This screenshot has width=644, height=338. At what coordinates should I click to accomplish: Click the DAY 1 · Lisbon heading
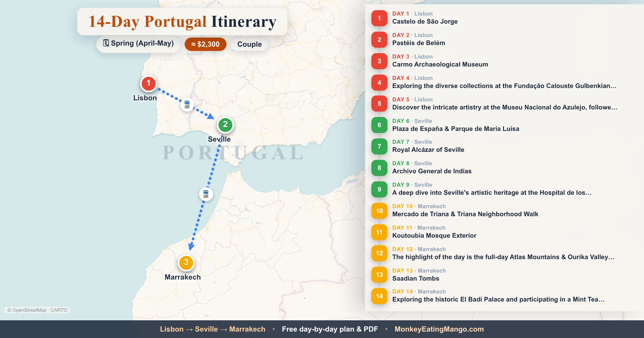412,14
